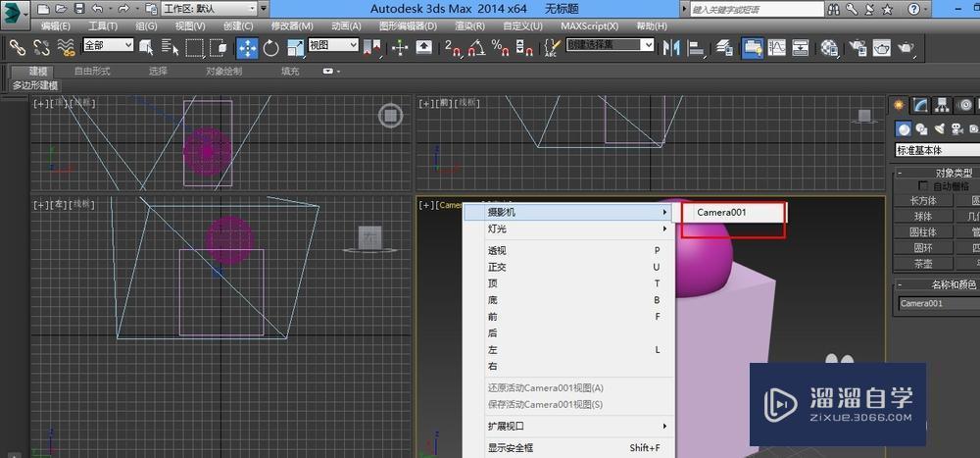Click the Select and Manipulate icon
The image size is (980, 458).
point(400,47)
